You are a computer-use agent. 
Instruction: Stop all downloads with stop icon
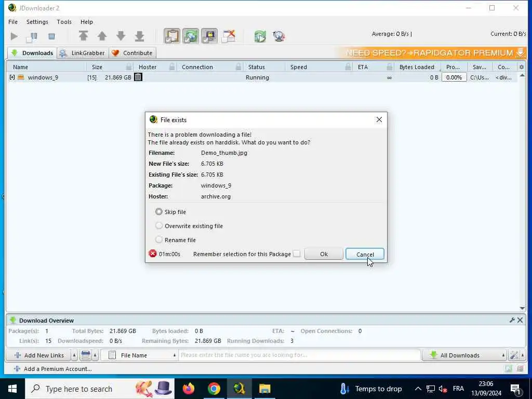point(51,36)
